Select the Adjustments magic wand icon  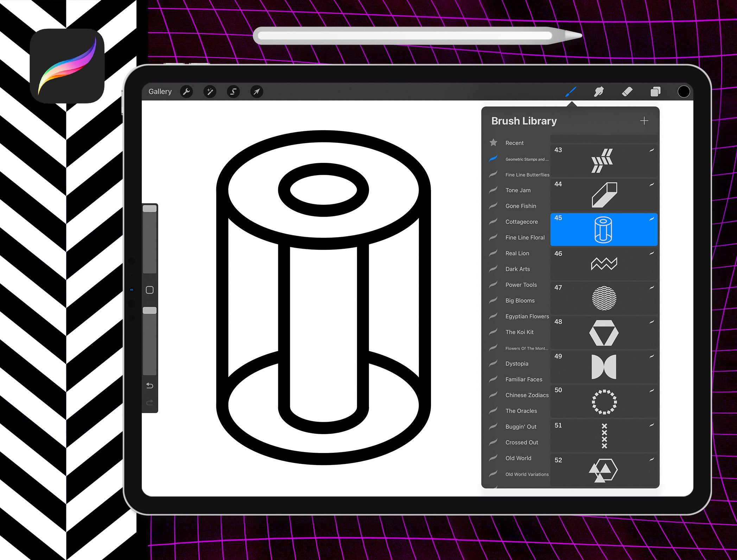tap(210, 91)
